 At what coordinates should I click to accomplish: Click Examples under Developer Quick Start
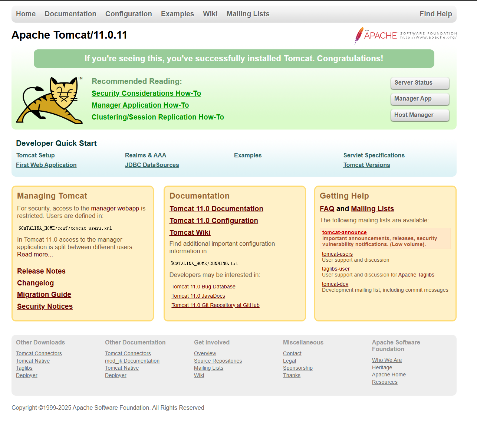coord(248,155)
